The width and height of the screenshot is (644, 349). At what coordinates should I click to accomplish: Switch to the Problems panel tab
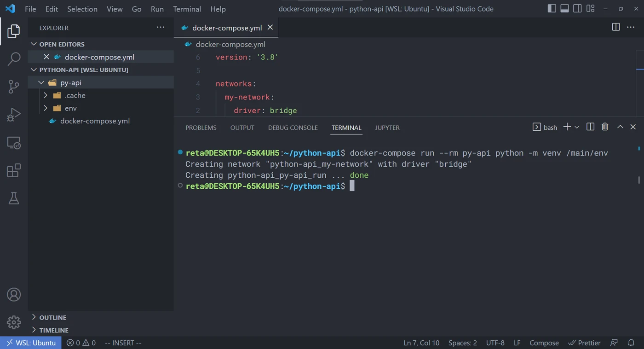coord(201,128)
